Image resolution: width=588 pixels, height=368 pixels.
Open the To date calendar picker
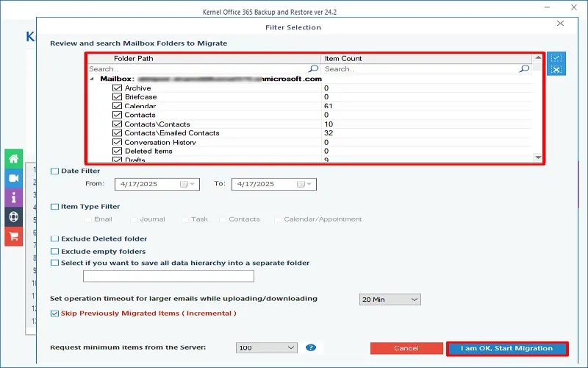304,184
